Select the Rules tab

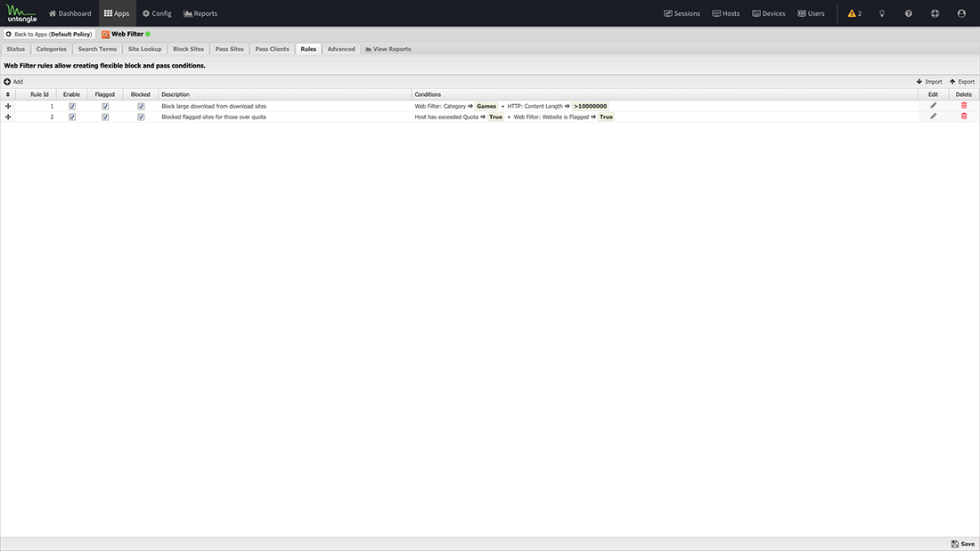click(x=308, y=49)
